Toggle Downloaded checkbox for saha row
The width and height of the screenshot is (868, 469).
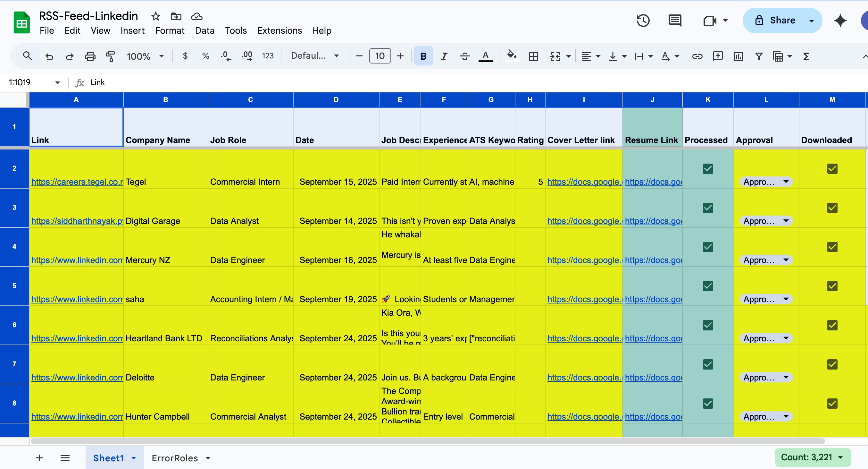point(832,286)
